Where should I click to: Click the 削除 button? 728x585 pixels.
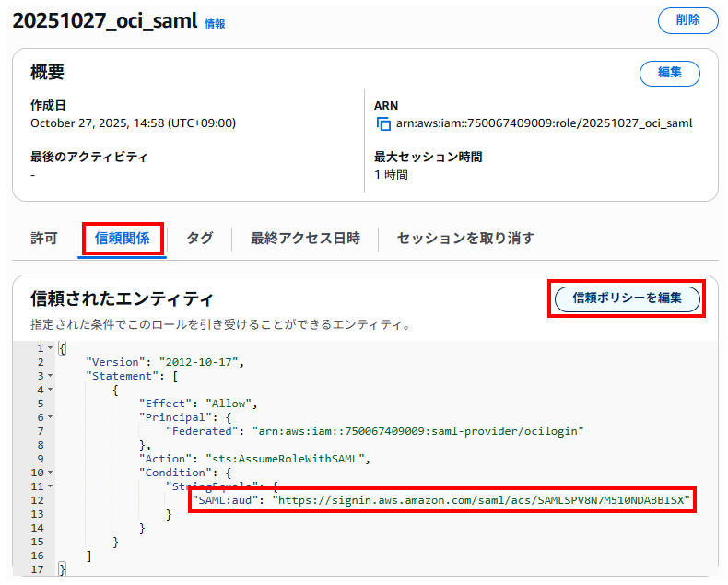pyautogui.click(x=687, y=20)
